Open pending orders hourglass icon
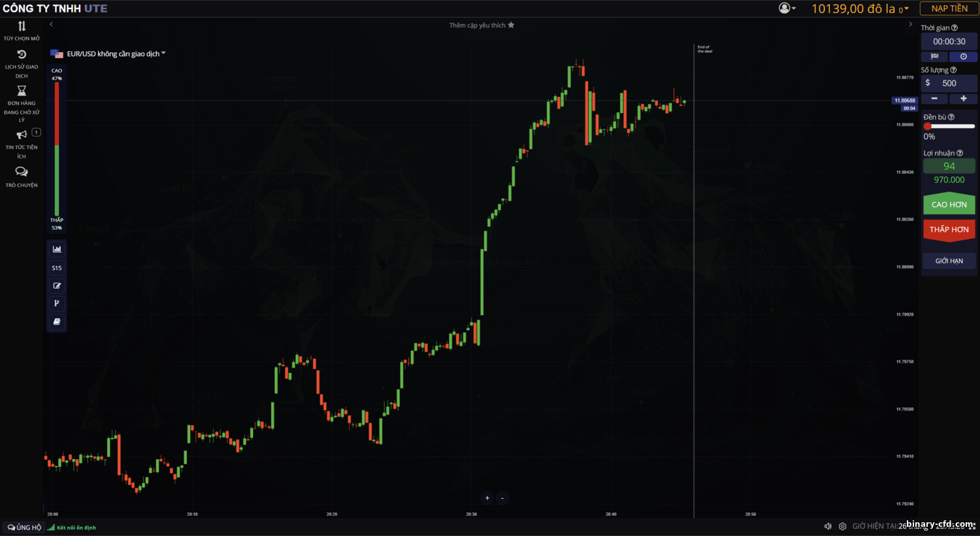 point(22,91)
